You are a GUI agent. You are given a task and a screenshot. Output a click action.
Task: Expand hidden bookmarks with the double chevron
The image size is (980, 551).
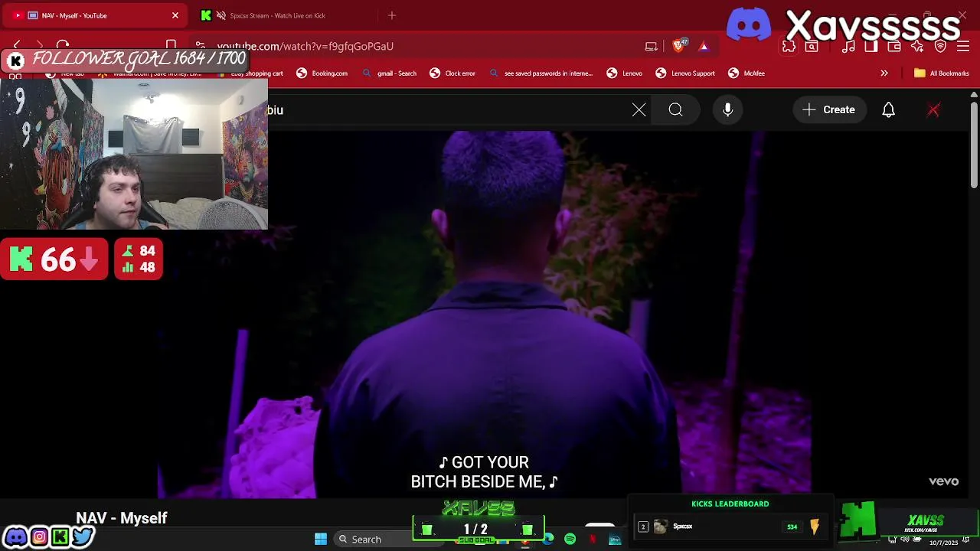point(884,73)
